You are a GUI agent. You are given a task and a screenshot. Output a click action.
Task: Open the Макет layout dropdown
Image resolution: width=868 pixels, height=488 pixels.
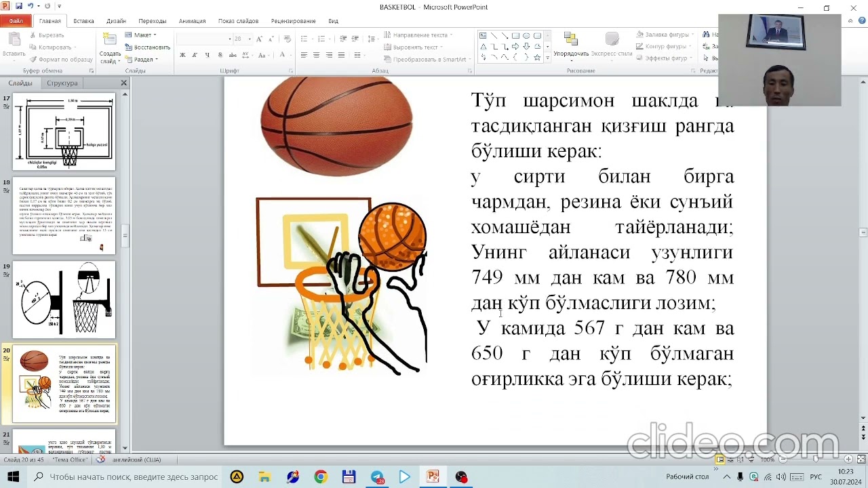pos(141,35)
